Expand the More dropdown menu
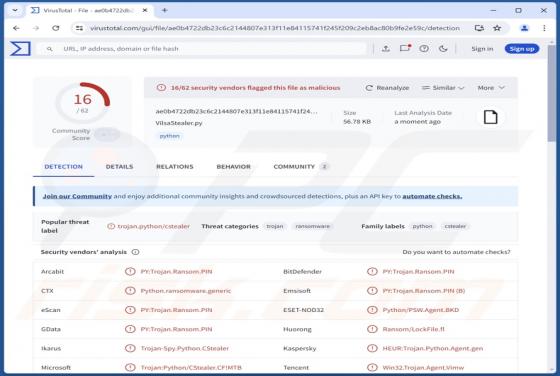Screen dimensions: 560x376 point(491,88)
